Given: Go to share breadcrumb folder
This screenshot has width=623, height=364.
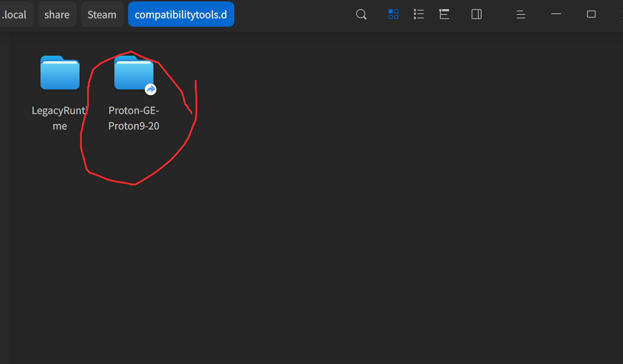Looking at the screenshot, I should [x=57, y=14].
